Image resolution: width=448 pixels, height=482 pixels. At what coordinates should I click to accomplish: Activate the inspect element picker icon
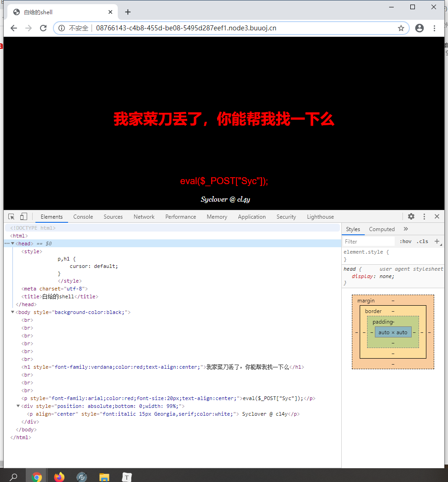(11, 217)
